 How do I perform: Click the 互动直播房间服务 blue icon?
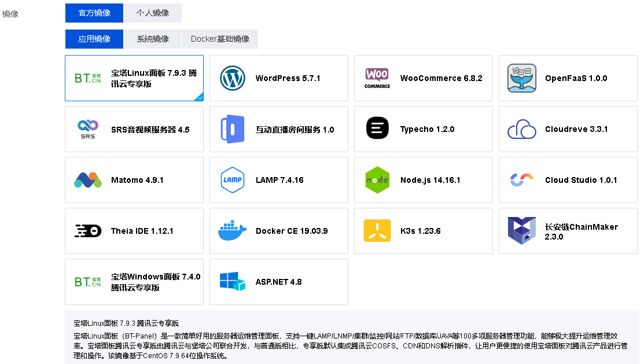pyautogui.click(x=233, y=129)
